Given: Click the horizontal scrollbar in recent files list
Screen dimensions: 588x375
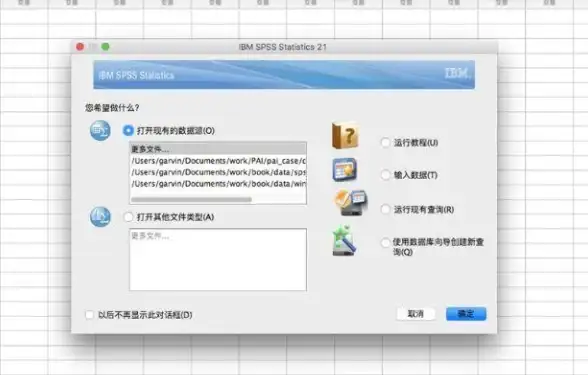Looking at the screenshot, I should (x=191, y=200).
